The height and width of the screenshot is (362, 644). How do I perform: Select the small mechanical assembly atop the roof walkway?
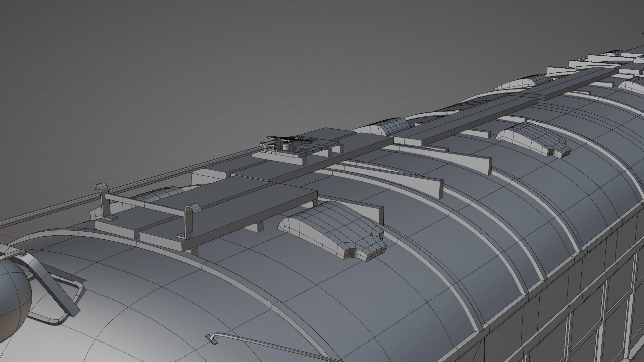[x=287, y=144]
